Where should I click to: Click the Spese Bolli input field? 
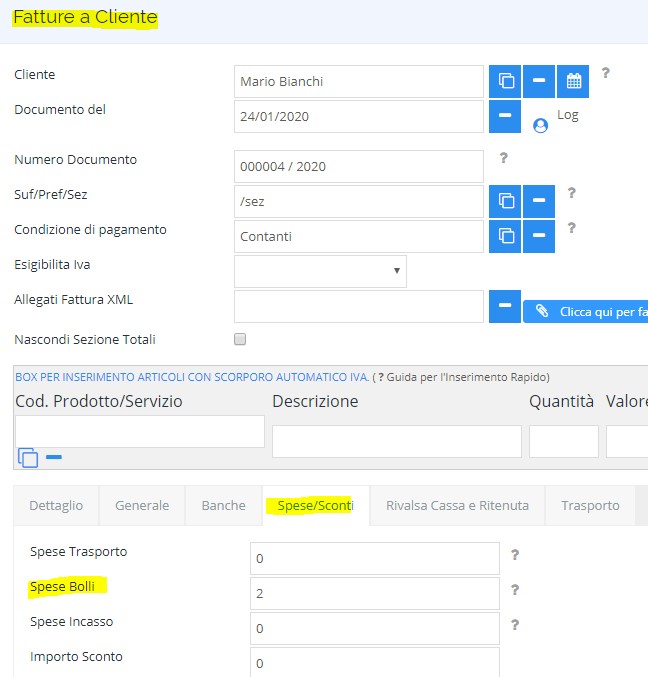click(x=375, y=593)
